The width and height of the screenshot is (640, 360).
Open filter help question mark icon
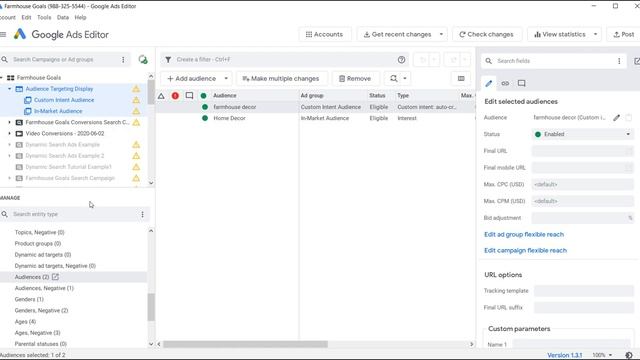401,60
